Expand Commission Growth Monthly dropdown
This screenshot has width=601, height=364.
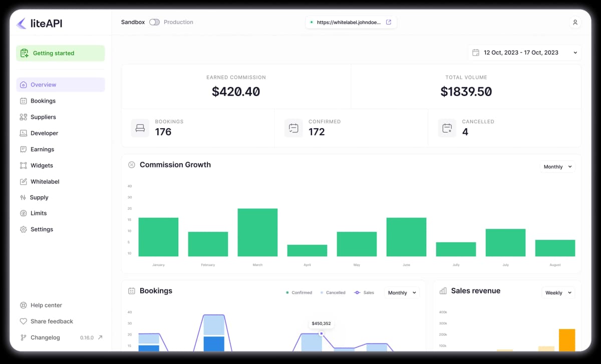pos(557,167)
